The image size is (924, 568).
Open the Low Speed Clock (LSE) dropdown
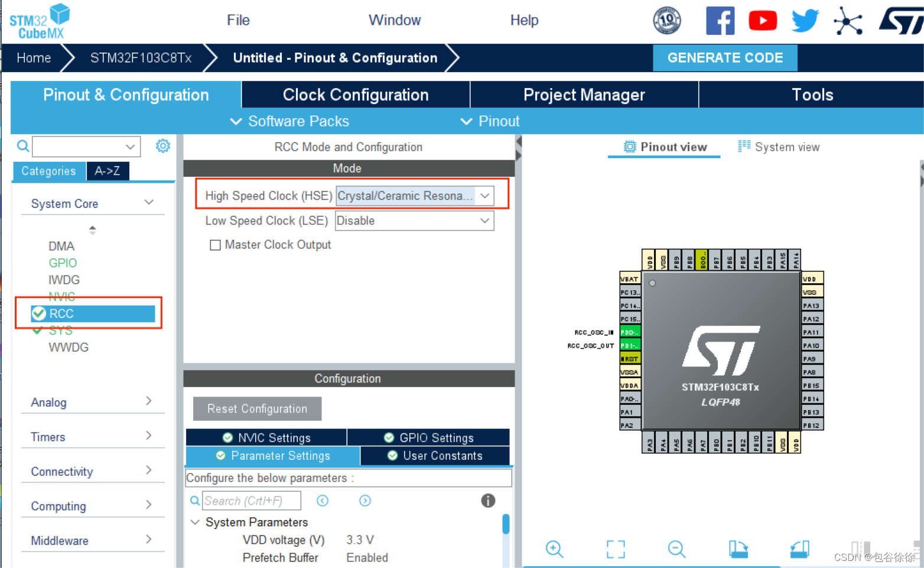pyautogui.click(x=415, y=220)
